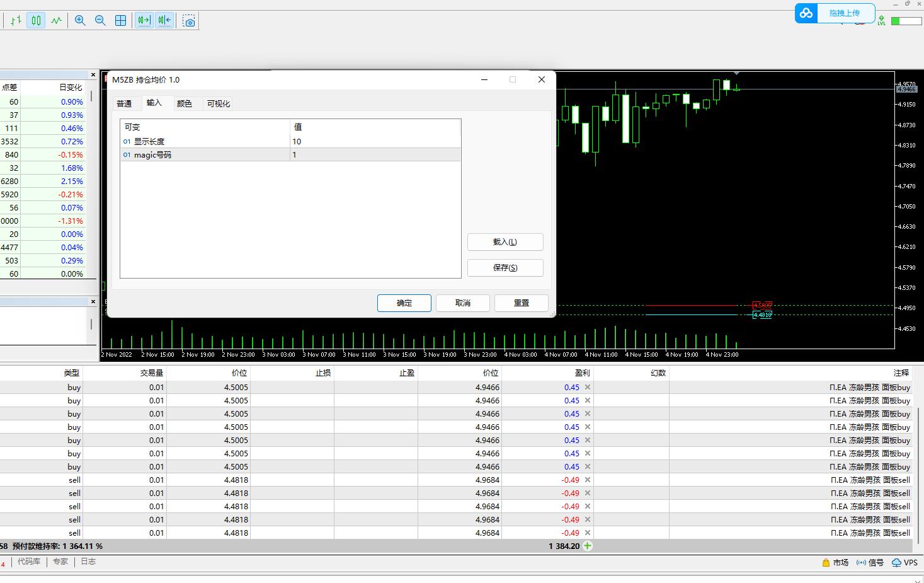924x583 pixels.
Task: Restore the main application window
Action: (908, 4)
